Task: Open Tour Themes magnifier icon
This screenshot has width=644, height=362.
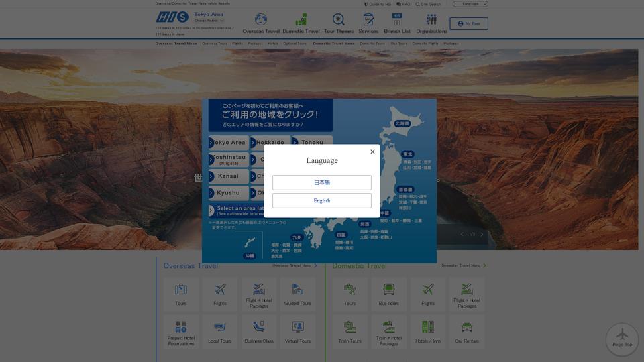Action: 338,23
